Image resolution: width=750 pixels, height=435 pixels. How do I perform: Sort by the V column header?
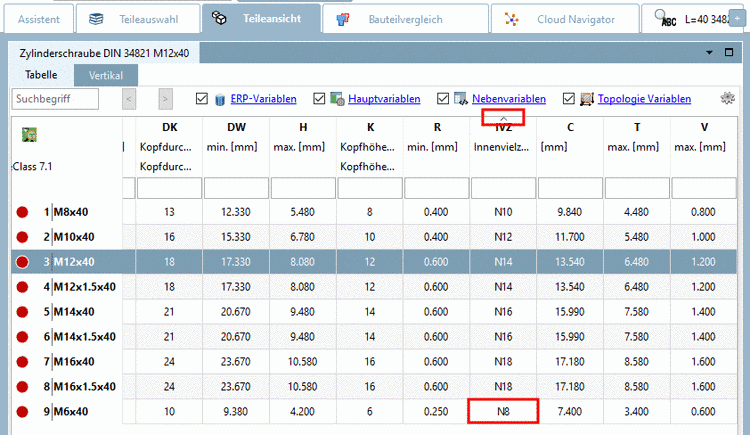pos(704,127)
